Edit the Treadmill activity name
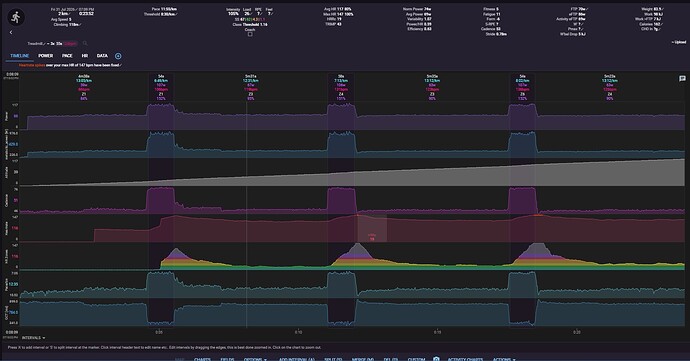This screenshot has width=690, height=361. [36, 44]
